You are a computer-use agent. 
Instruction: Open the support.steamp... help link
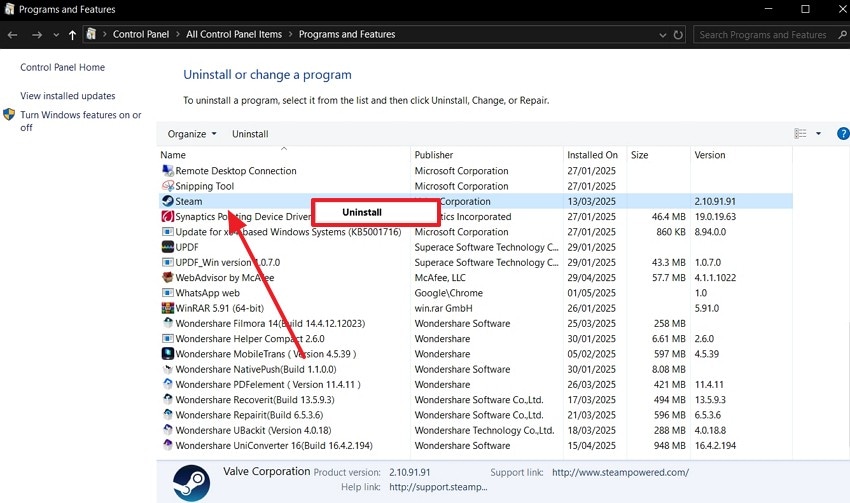point(438,487)
